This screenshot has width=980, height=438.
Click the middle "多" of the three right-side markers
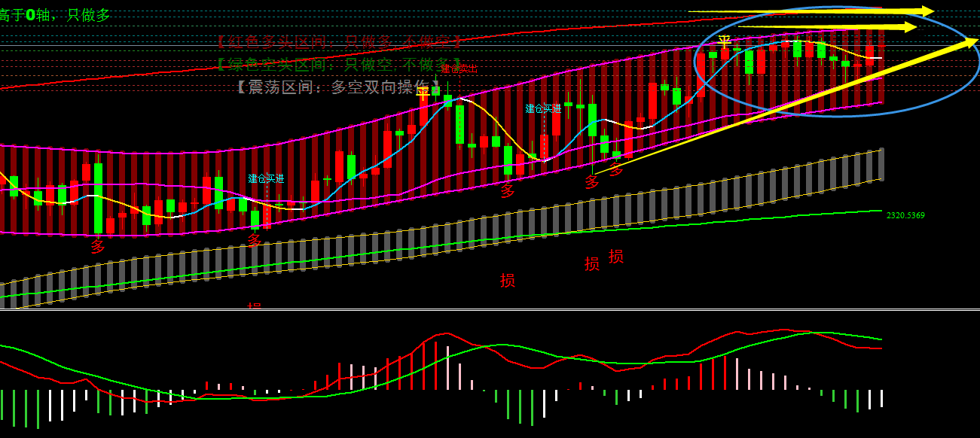(592, 181)
